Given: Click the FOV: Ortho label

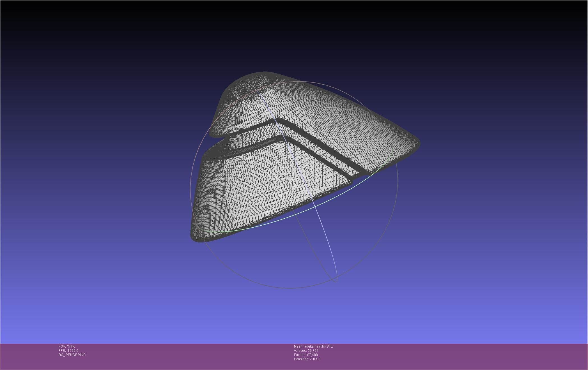Looking at the screenshot, I should (x=67, y=346).
